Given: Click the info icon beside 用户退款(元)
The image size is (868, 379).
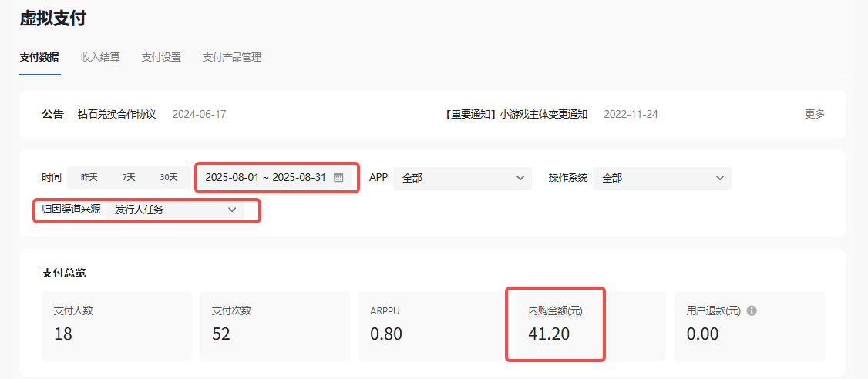Looking at the screenshot, I should click(x=752, y=310).
